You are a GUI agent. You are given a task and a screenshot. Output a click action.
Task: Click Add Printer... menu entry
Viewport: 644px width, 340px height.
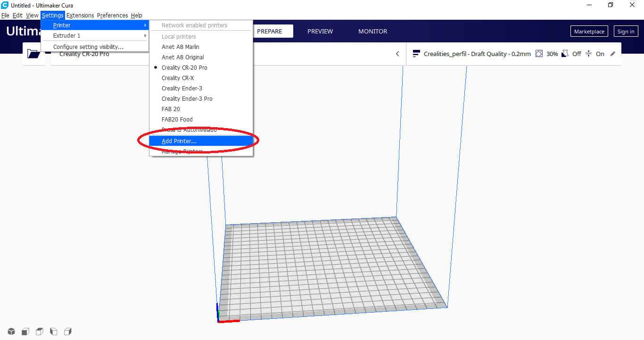click(201, 141)
